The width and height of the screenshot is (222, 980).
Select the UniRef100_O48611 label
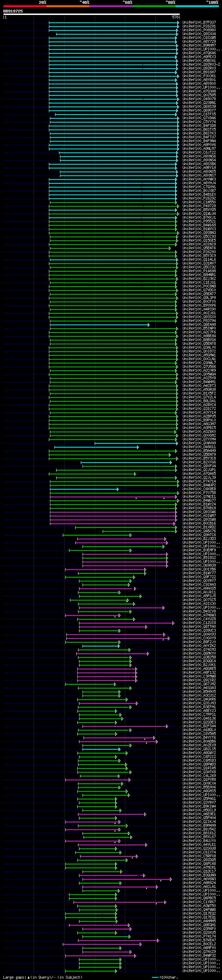(x=199, y=447)
